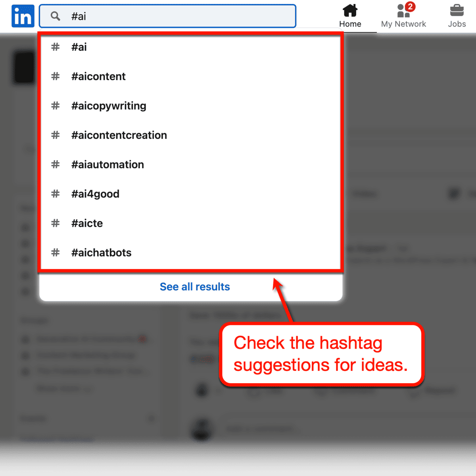Open See all results
Image resolution: width=476 pixels, height=476 pixels.
tap(195, 286)
